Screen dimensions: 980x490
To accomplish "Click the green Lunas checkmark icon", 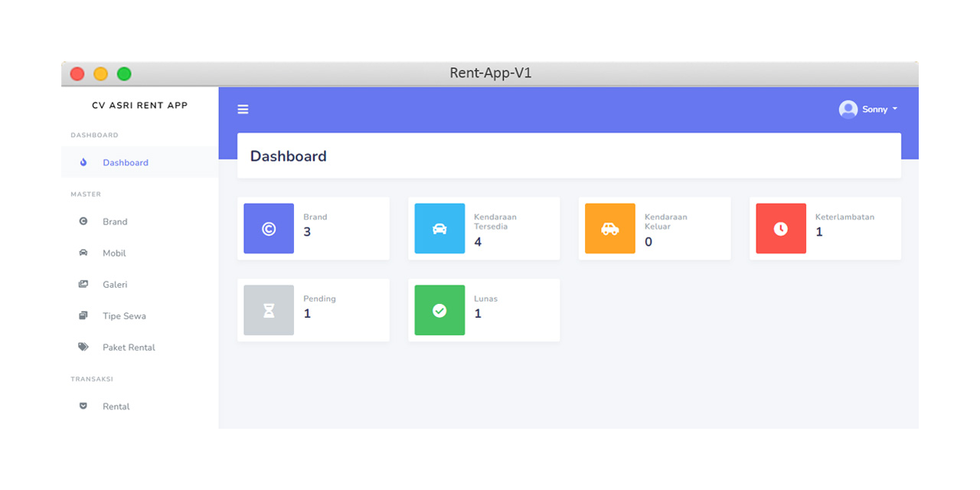I will pos(439,310).
